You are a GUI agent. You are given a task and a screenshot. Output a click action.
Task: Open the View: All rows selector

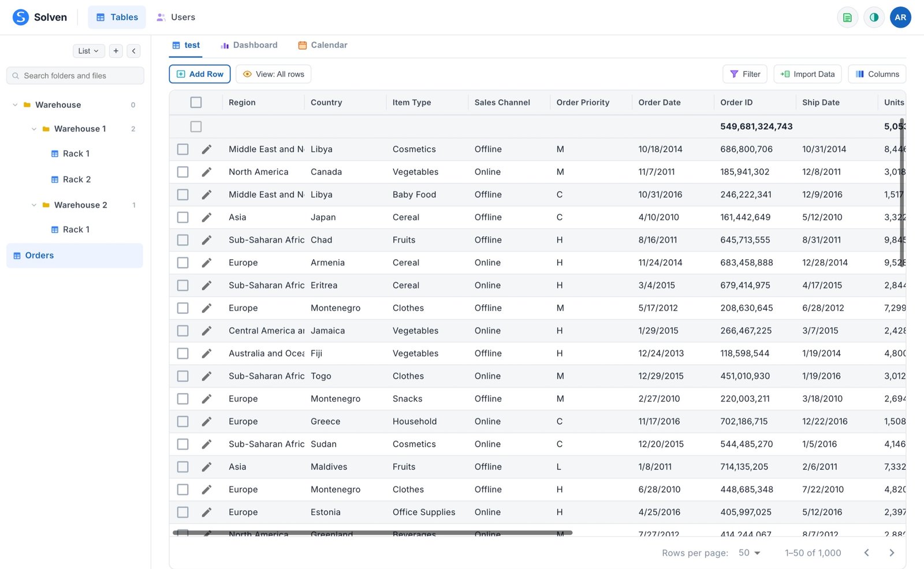(273, 74)
